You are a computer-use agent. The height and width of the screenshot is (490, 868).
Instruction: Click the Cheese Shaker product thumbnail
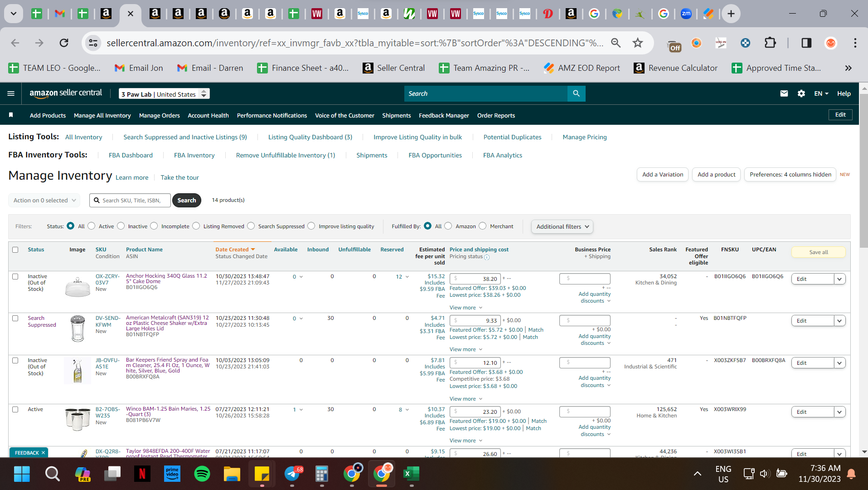tap(78, 328)
